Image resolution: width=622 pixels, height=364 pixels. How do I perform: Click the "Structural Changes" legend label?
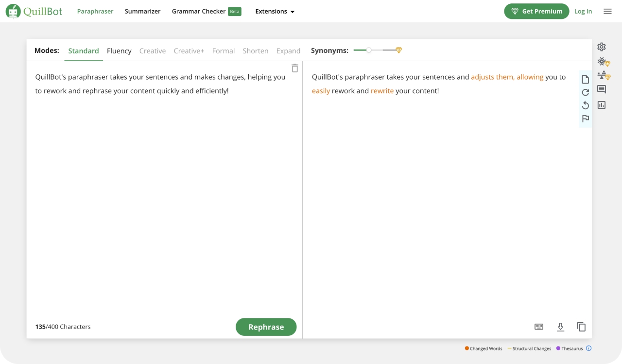[x=532, y=348]
